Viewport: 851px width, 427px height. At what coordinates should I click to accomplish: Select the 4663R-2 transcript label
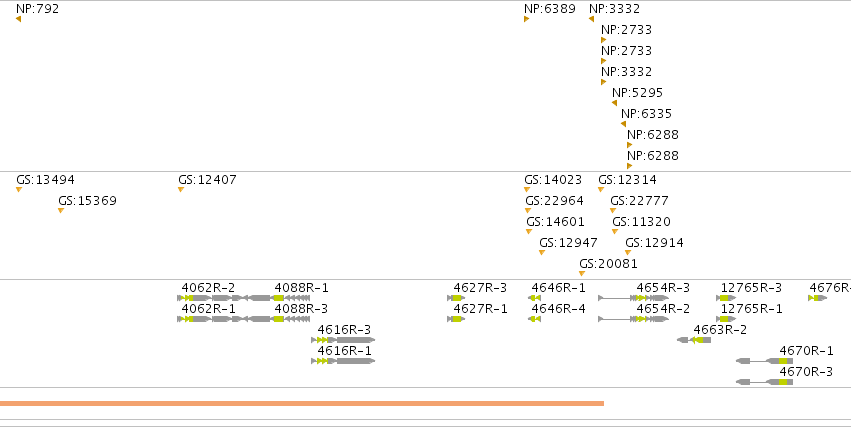point(720,330)
